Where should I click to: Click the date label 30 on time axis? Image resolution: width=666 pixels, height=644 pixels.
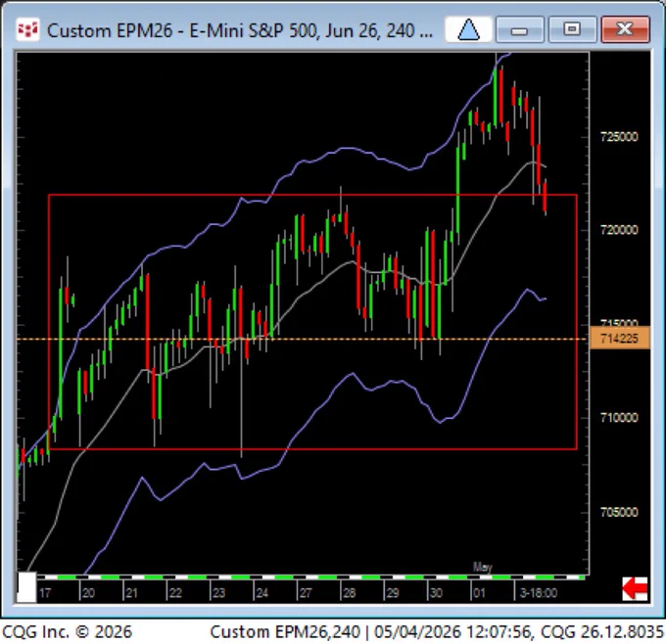tap(436, 593)
